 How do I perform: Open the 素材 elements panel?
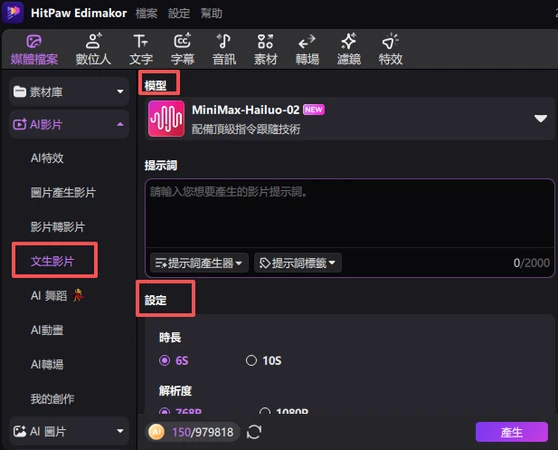coord(265,50)
